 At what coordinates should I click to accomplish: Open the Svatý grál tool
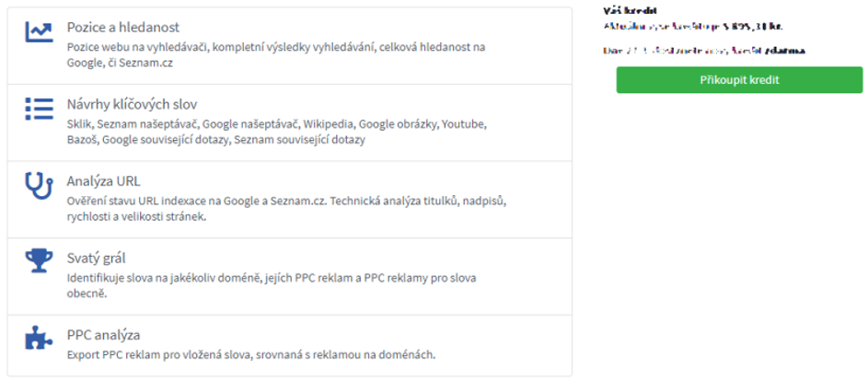click(97, 258)
